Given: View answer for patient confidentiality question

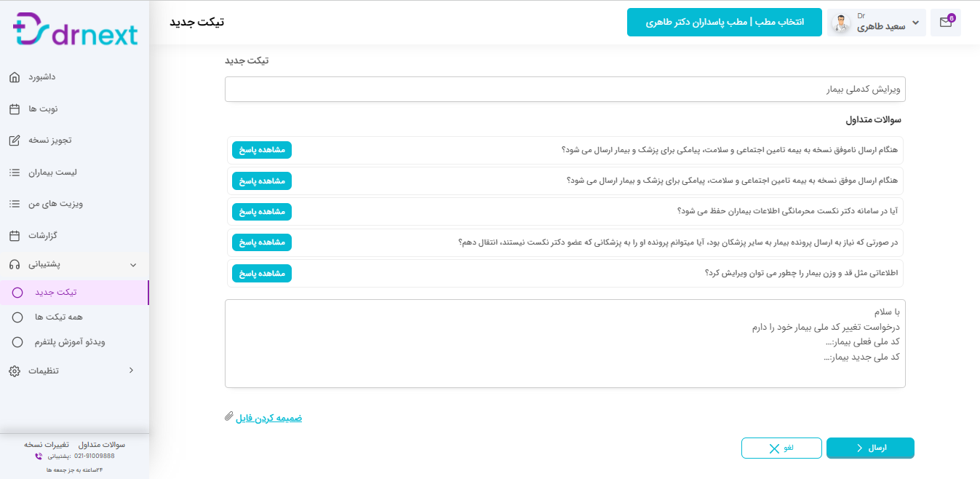Looking at the screenshot, I should click(x=262, y=212).
